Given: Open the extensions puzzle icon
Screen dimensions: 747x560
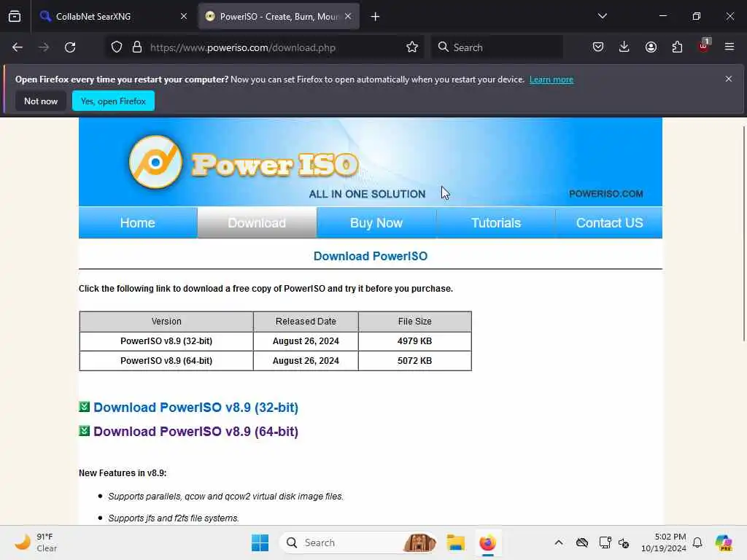Looking at the screenshot, I should (x=677, y=47).
